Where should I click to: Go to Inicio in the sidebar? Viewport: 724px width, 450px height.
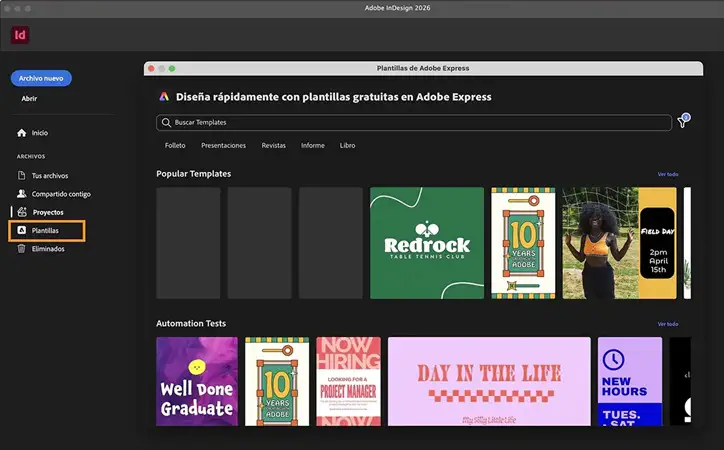coord(40,133)
